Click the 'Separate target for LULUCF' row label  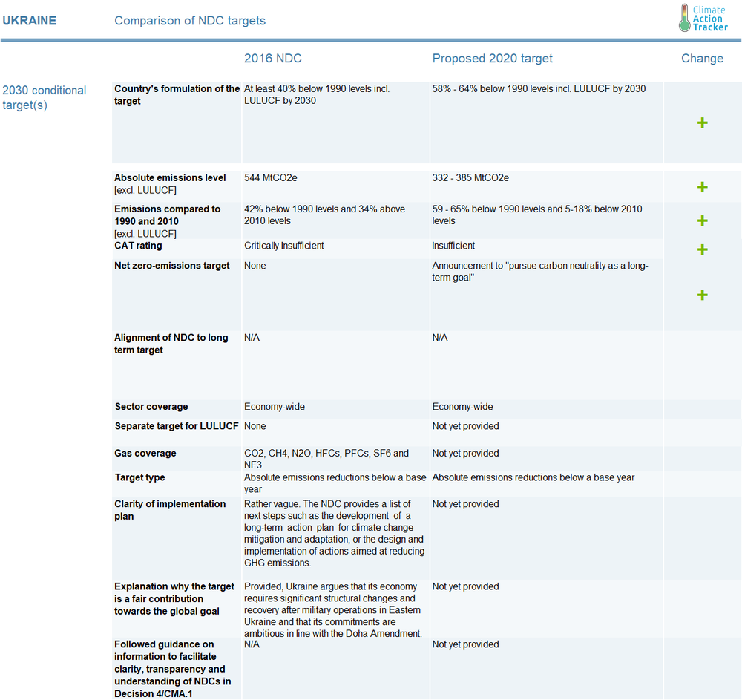click(x=177, y=426)
